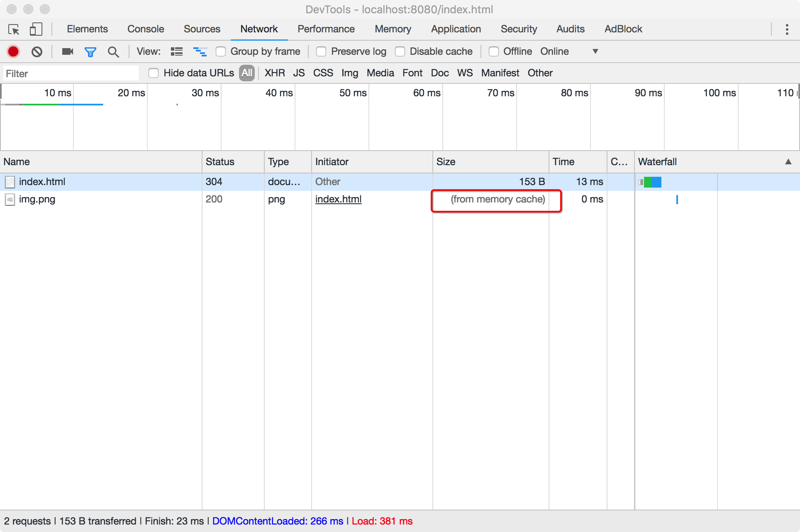Check the Disable cache checkbox
800x532 pixels.
(400, 51)
